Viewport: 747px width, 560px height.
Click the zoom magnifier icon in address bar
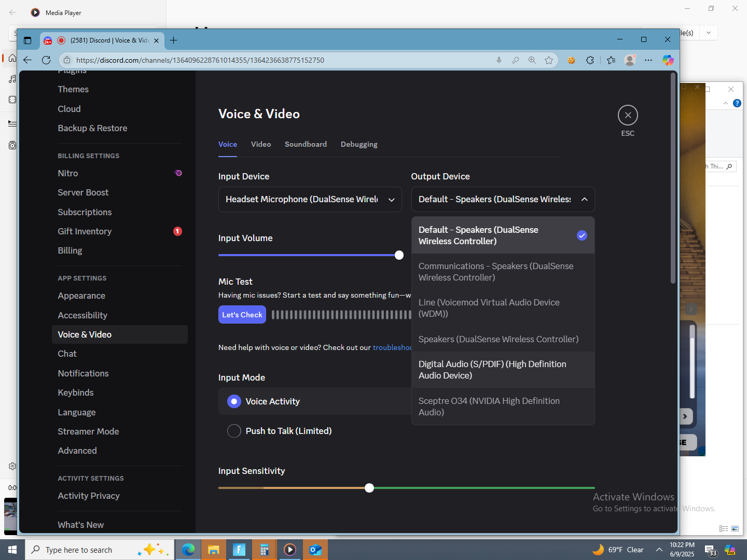click(532, 60)
